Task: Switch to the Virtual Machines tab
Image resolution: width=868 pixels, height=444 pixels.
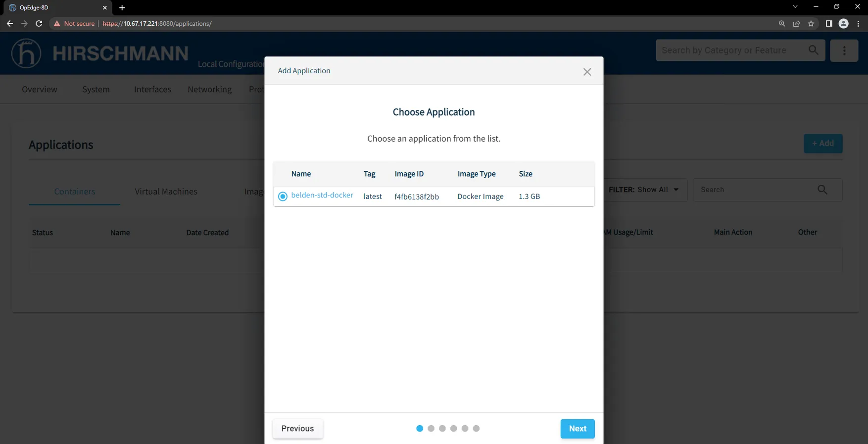Action: [x=166, y=192]
